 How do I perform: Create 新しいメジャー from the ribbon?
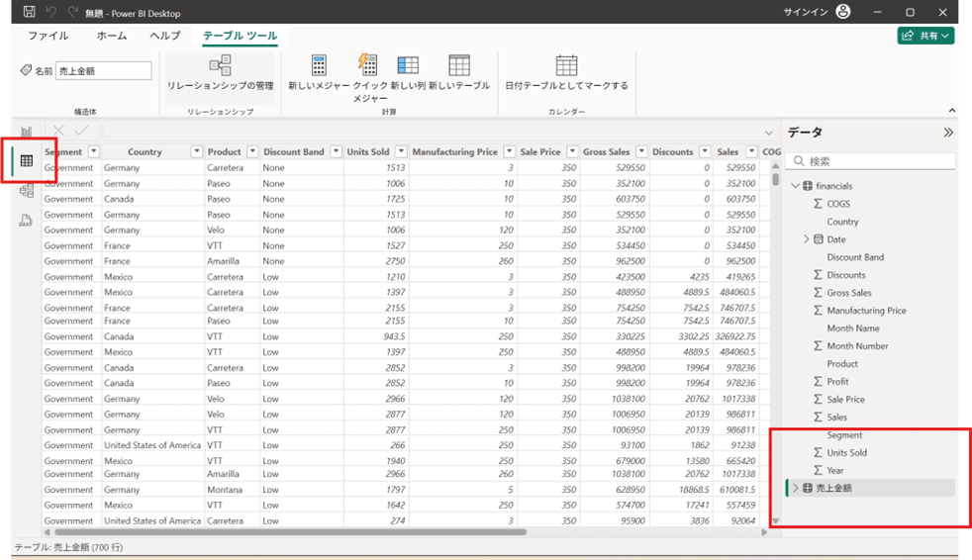pos(319,65)
